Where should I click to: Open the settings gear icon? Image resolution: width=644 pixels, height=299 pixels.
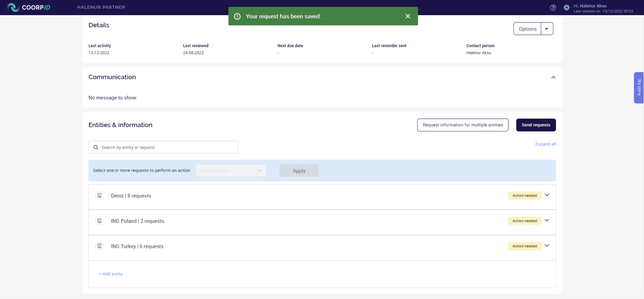tap(566, 7)
